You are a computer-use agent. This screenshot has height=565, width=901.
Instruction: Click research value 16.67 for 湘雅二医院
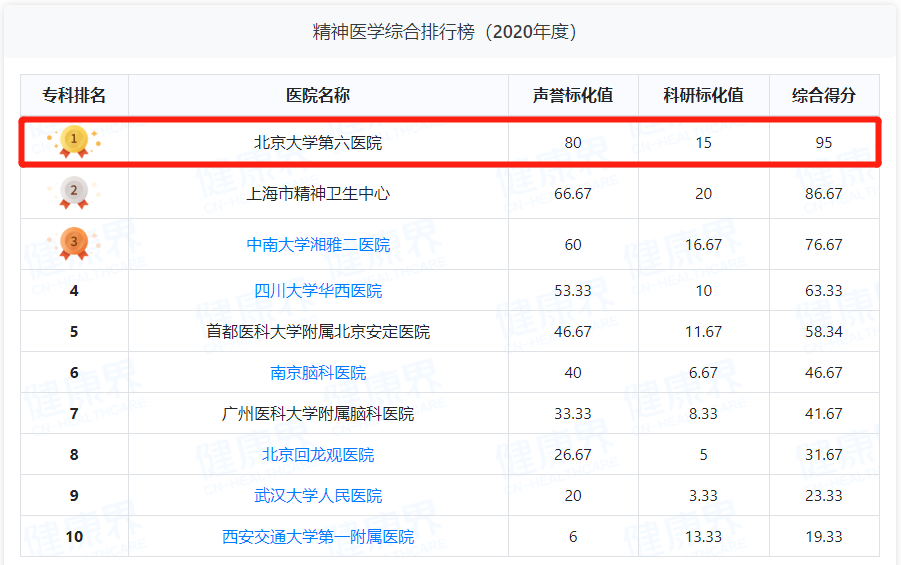click(x=703, y=245)
